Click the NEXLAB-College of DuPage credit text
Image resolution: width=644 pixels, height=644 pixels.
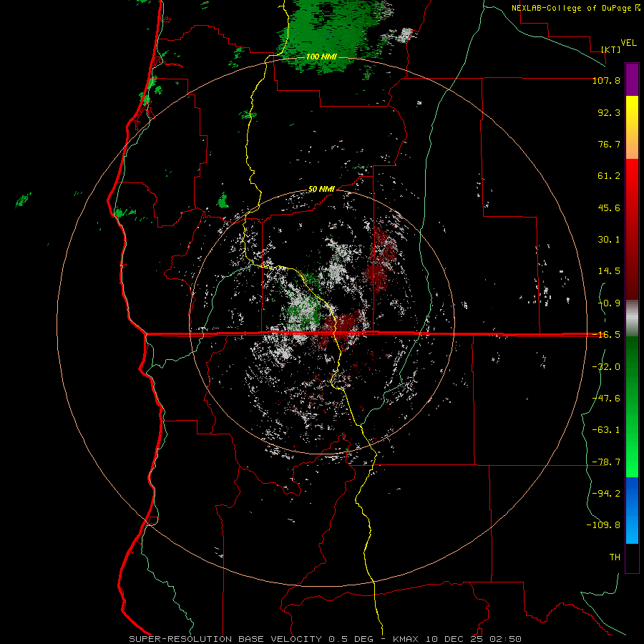coord(572,8)
